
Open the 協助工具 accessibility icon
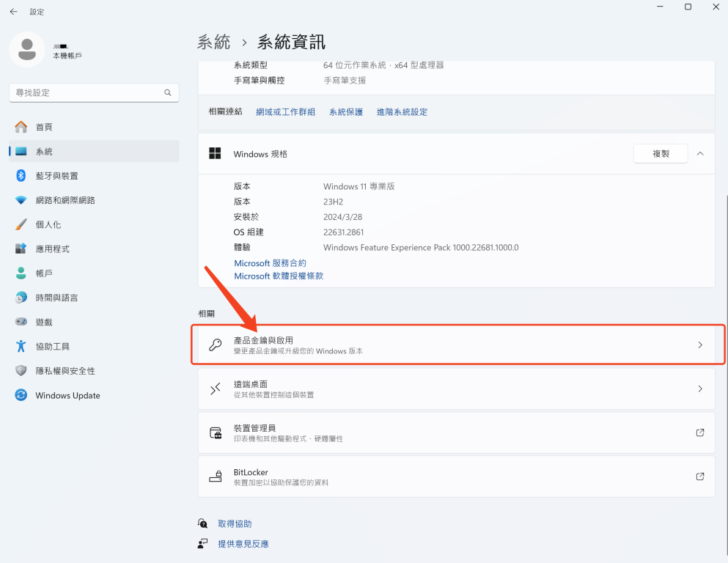[x=21, y=346]
